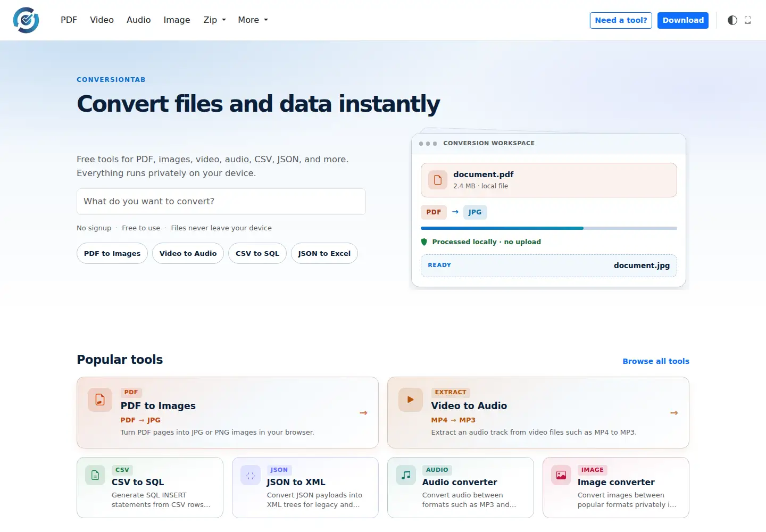The width and height of the screenshot is (766, 532).
Task: Click the fullscreen icon in header
Action: 747,20
